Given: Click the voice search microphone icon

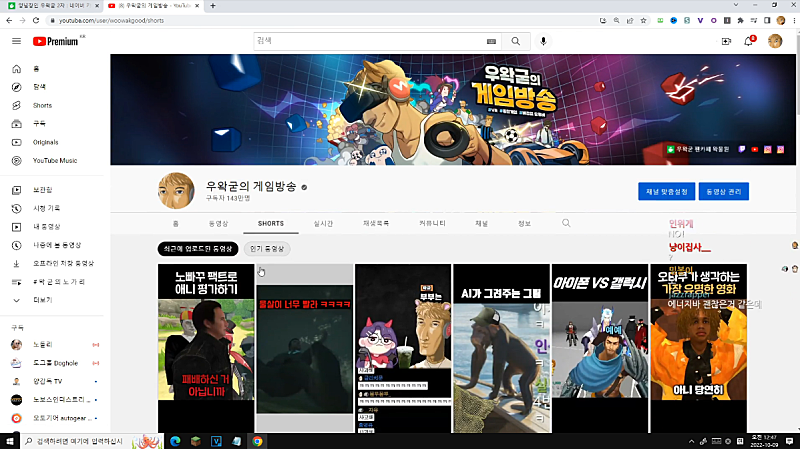Looking at the screenshot, I should pos(544,41).
